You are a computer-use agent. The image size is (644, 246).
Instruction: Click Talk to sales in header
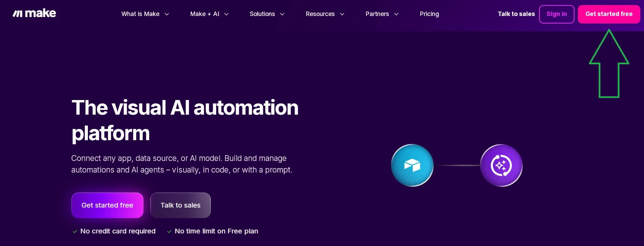click(516, 14)
